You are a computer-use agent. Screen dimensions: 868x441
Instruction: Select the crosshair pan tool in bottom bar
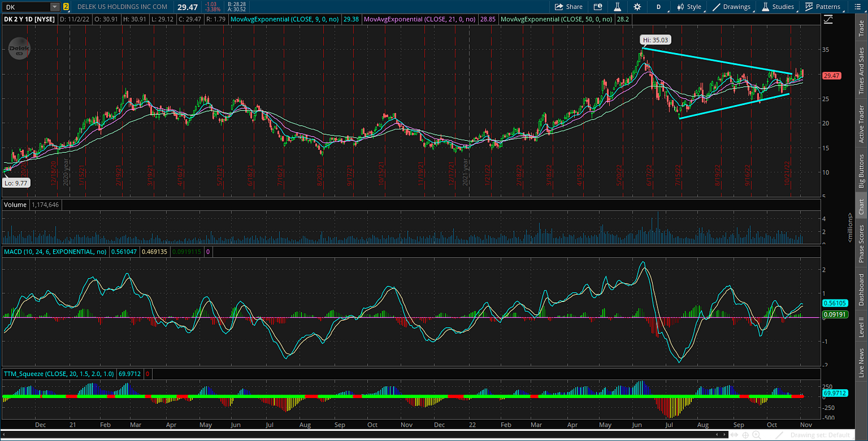pyautogui.click(x=744, y=434)
